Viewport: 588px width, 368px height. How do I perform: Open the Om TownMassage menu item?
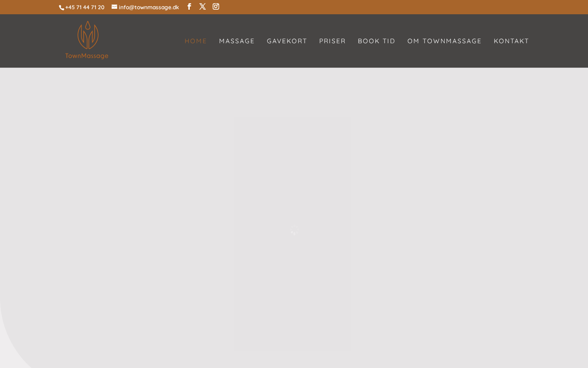pyautogui.click(x=445, y=41)
